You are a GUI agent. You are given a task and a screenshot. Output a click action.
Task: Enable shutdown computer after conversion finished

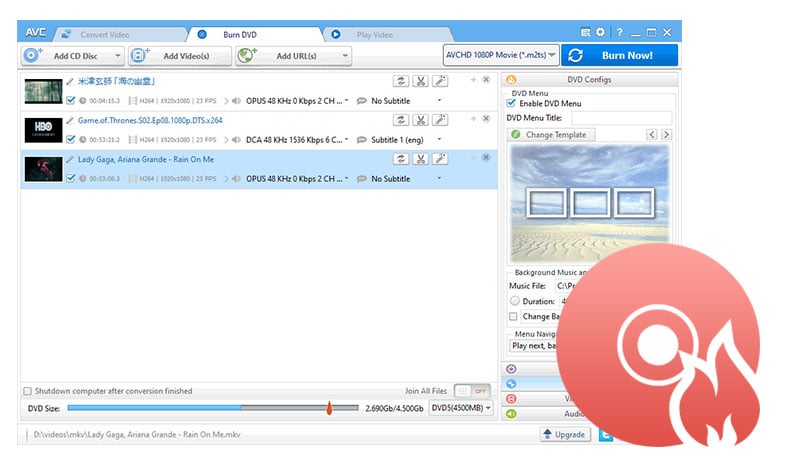[x=28, y=391]
